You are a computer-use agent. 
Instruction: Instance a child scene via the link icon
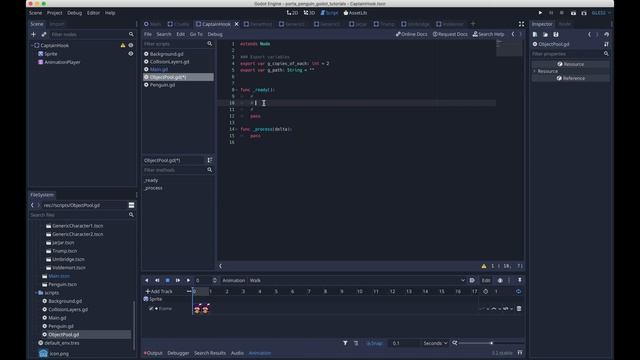point(44,35)
